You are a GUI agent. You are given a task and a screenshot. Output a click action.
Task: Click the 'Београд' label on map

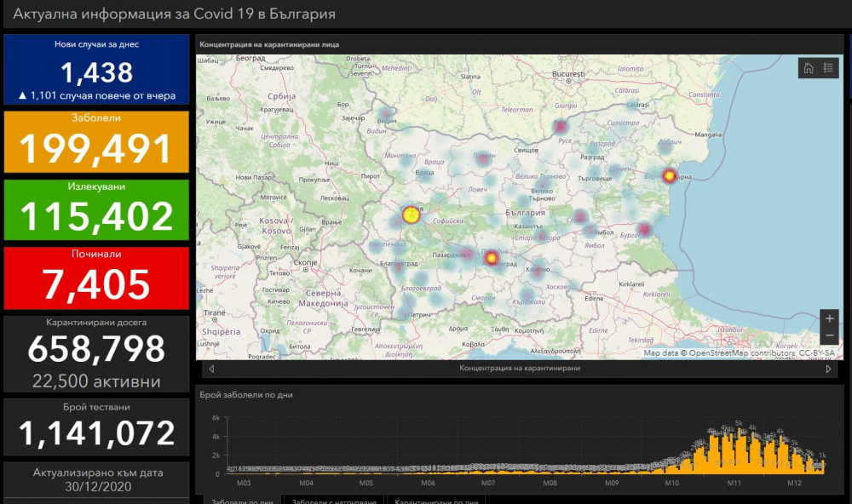point(250,58)
